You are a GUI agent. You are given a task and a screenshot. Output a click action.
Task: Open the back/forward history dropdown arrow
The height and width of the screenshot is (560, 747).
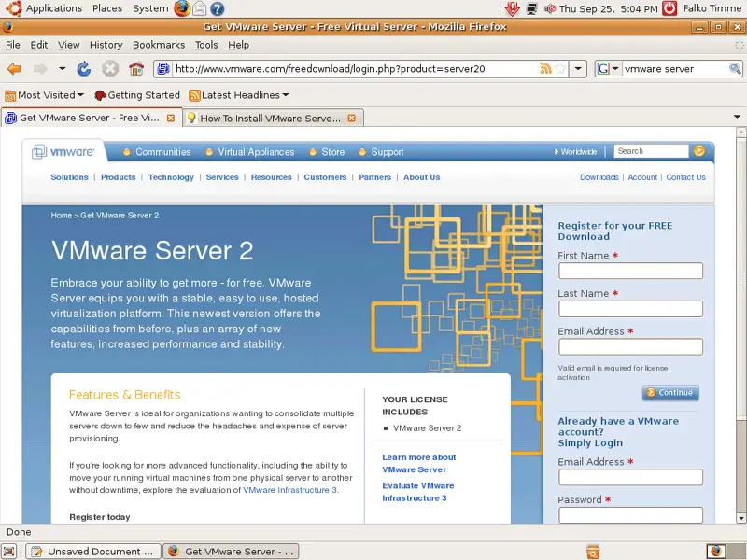click(62, 68)
